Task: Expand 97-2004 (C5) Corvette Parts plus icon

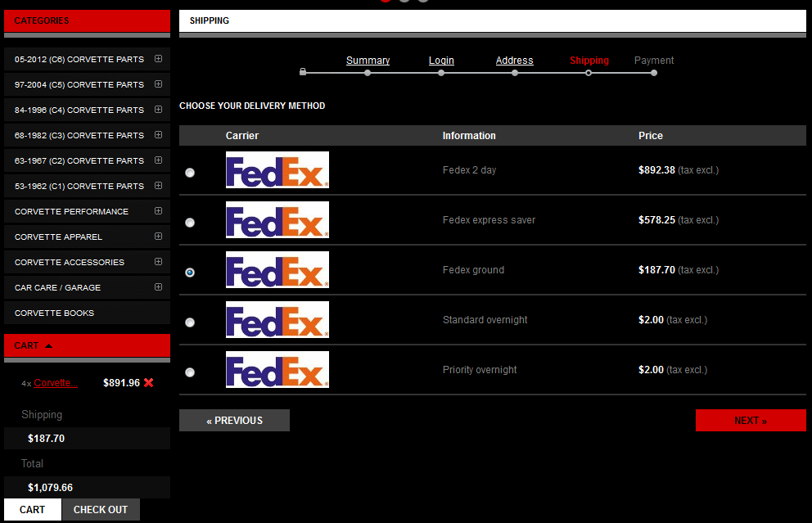Action: (159, 83)
